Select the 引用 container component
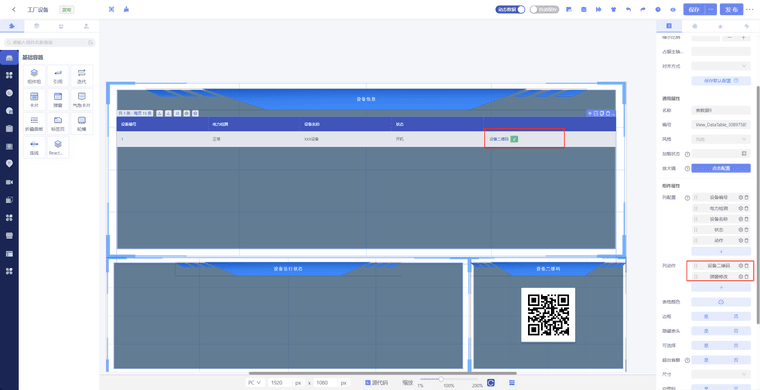Screen dimensions: 760x390 coord(58,76)
